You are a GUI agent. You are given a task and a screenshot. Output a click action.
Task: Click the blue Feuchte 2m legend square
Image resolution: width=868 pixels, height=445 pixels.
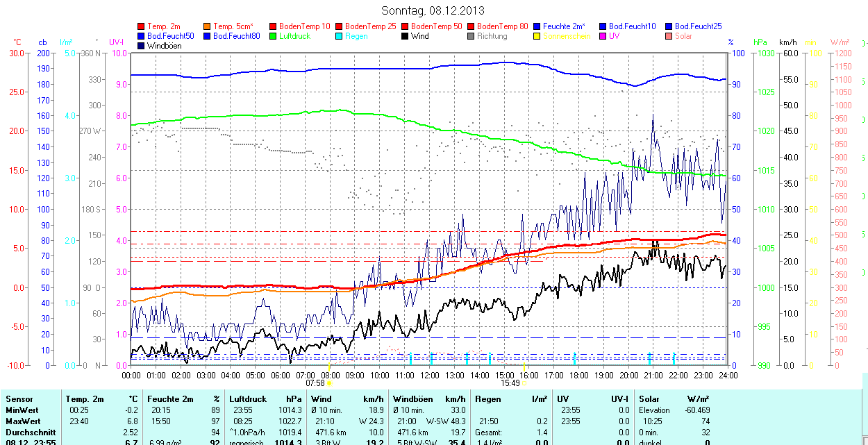(537, 26)
